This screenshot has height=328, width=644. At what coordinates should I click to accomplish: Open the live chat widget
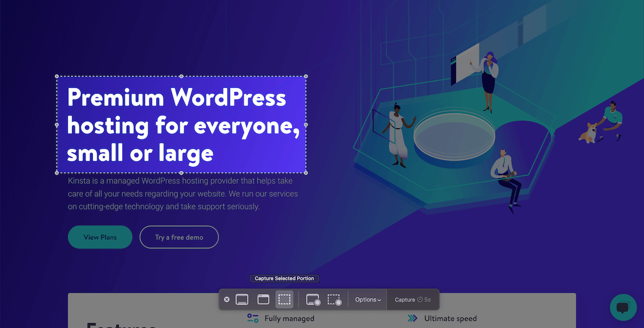click(x=623, y=307)
